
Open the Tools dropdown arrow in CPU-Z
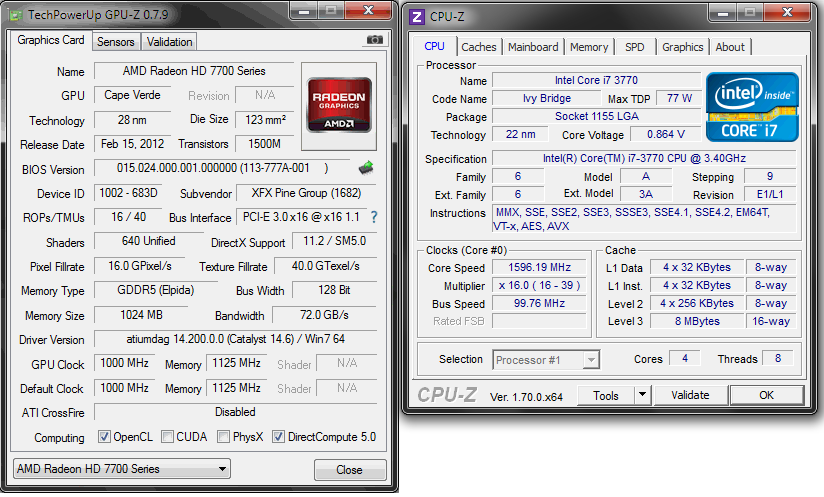[642, 395]
